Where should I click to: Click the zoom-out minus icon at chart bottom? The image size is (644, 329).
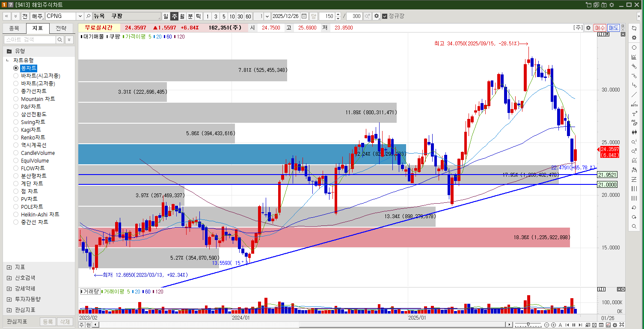point(547,325)
